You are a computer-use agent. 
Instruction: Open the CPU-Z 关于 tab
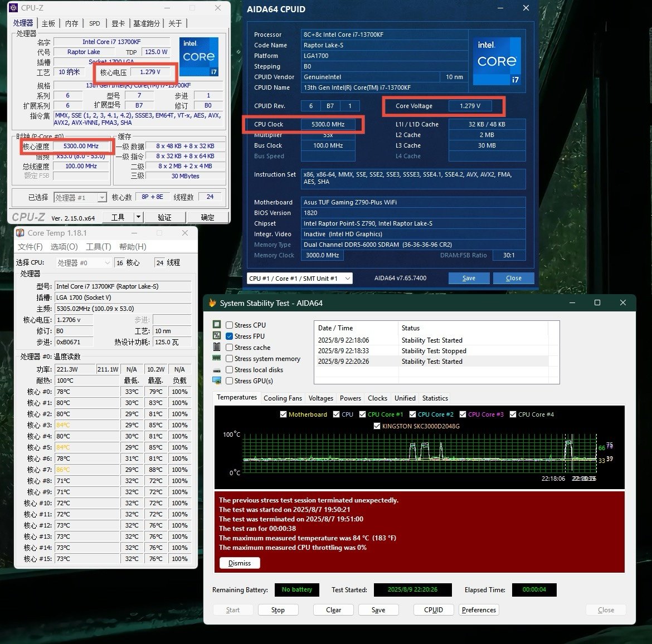[x=175, y=23]
